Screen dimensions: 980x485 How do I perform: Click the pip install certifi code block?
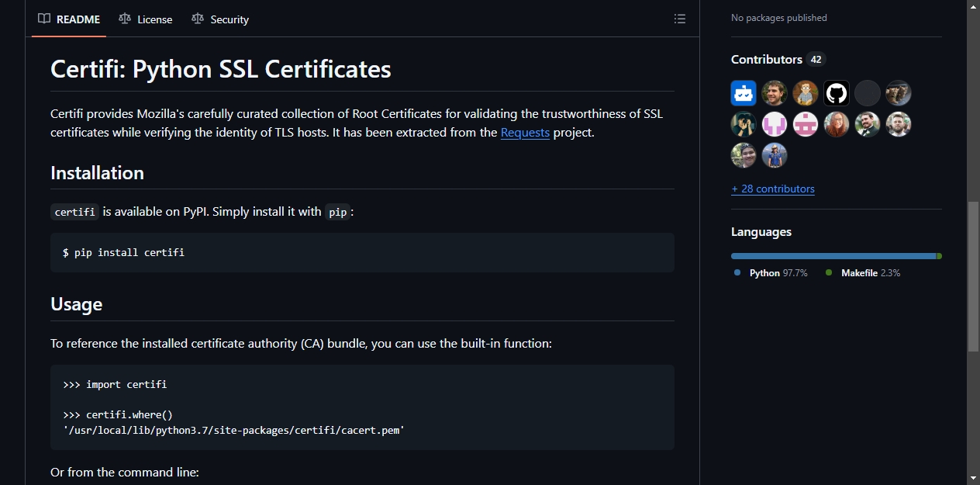tap(362, 252)
